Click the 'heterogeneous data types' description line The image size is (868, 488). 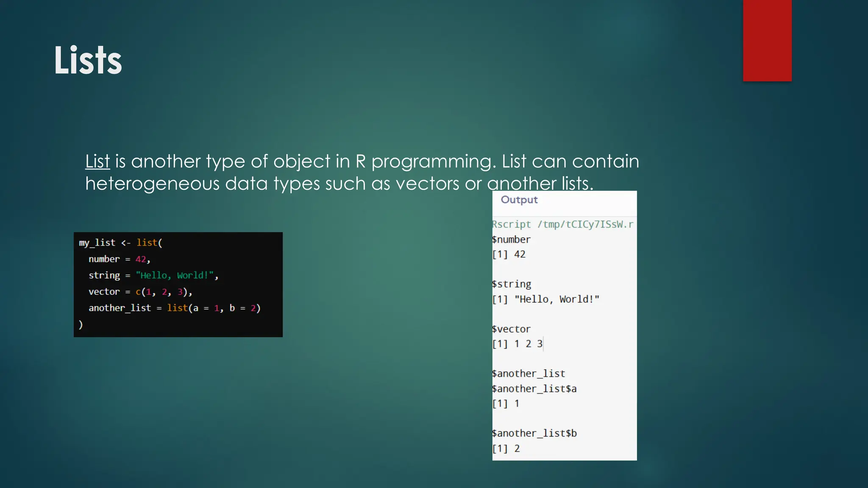[339, 184]
